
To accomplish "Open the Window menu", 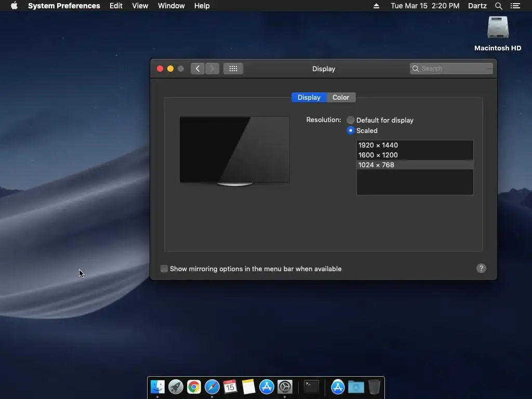I will 171,6.
